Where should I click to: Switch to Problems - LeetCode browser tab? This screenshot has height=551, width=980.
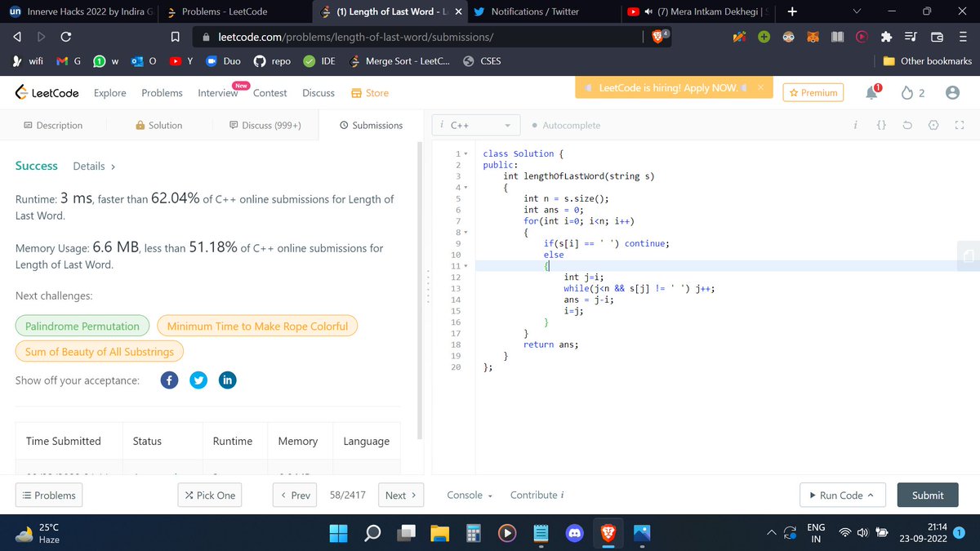[x=235, y=11]
